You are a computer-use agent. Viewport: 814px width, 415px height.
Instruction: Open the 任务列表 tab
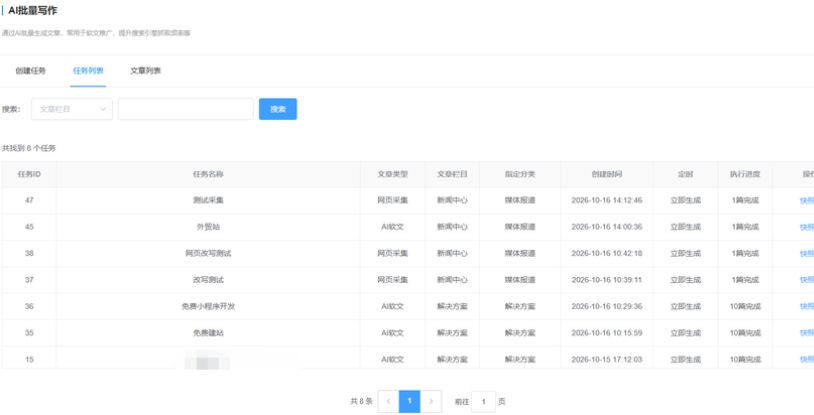(88, 71)
